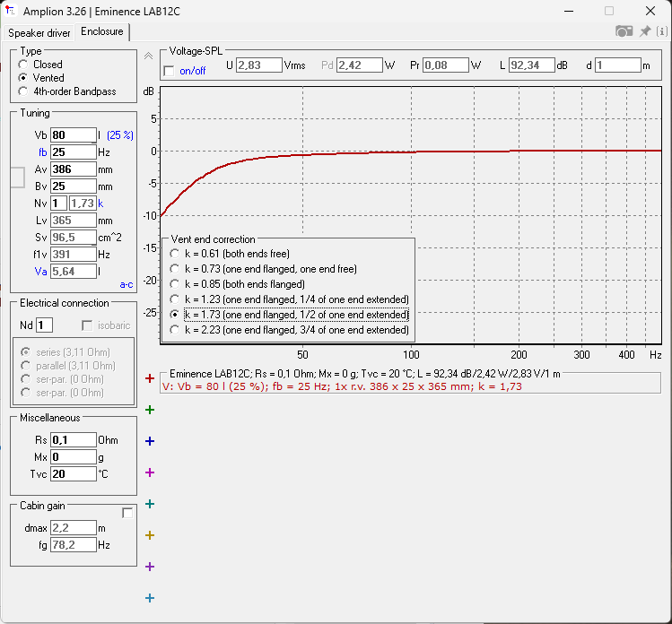Click the a-c link in Tuning
Image resolution: width=672 pixels, height=624 pixels.
(x=127, y=284)
